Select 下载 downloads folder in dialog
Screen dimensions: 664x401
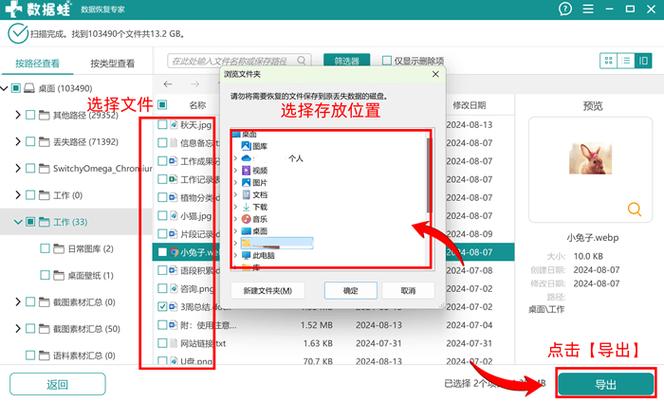point(255,207)
